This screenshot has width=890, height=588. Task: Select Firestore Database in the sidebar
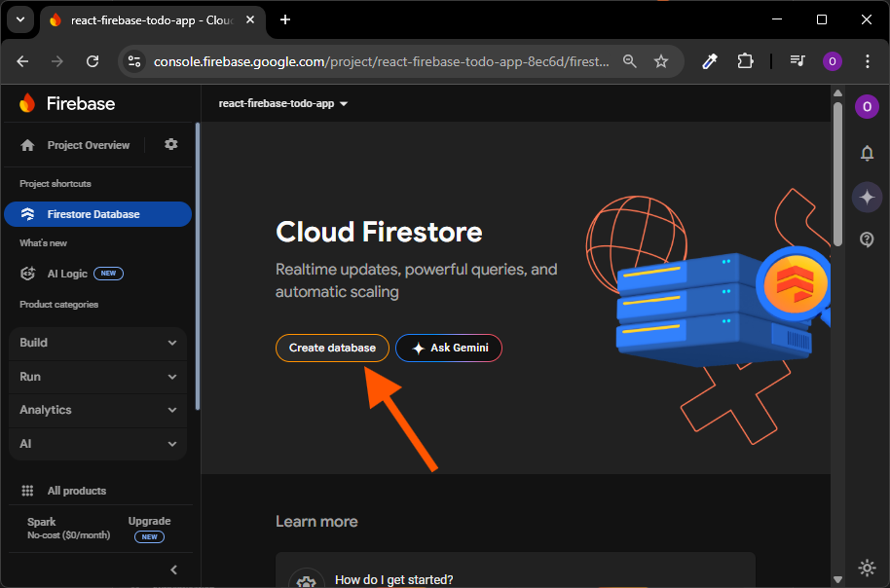pyautogui.click(x=97, y=214)
